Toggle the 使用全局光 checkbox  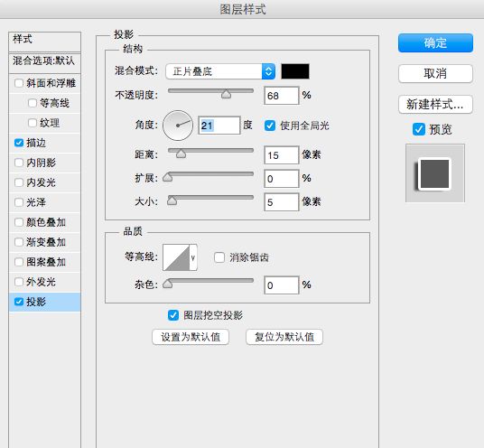[x=270, y=126]
